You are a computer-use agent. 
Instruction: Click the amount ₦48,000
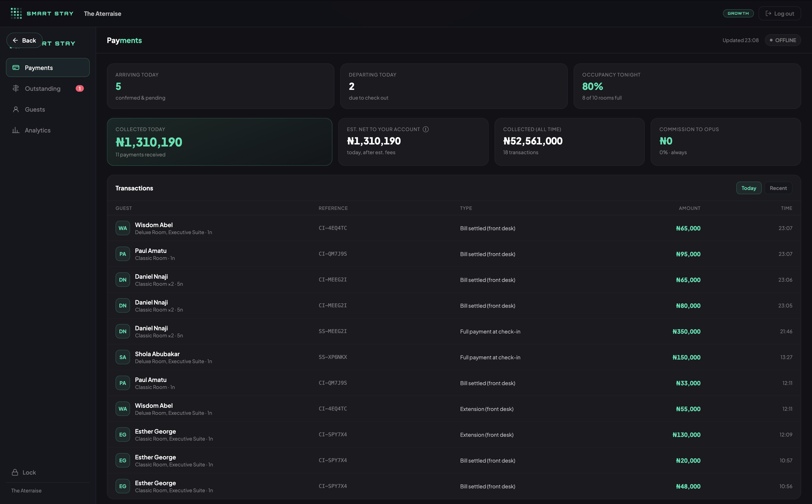(x=688, y=486)
